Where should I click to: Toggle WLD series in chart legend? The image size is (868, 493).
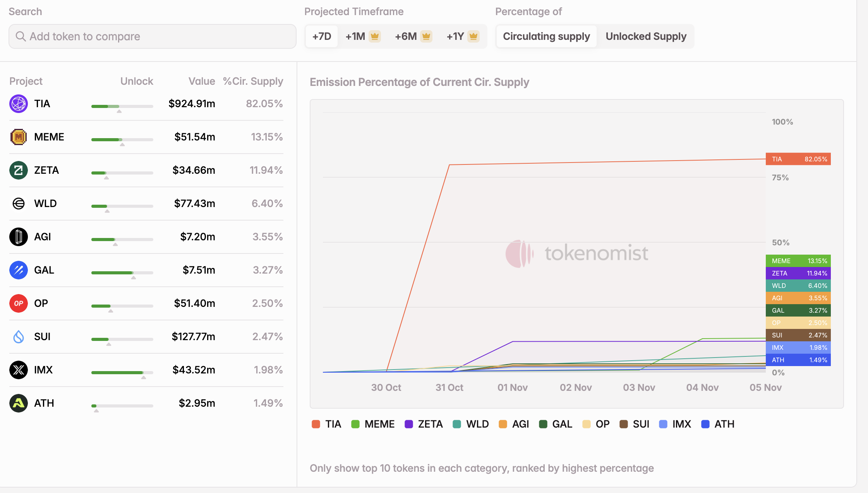[471, 424]
